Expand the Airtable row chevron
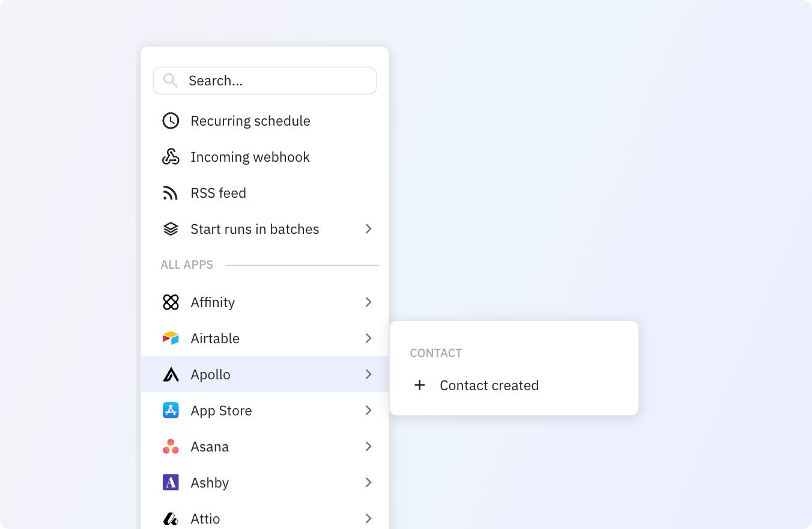This screenshot has width=812, height=529. click(x=369, y=338)
